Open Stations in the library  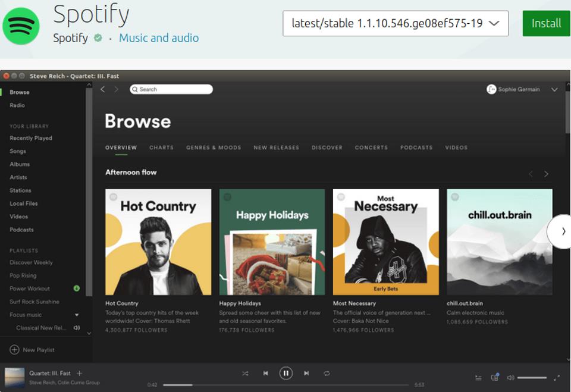click(x=20, y=190)
